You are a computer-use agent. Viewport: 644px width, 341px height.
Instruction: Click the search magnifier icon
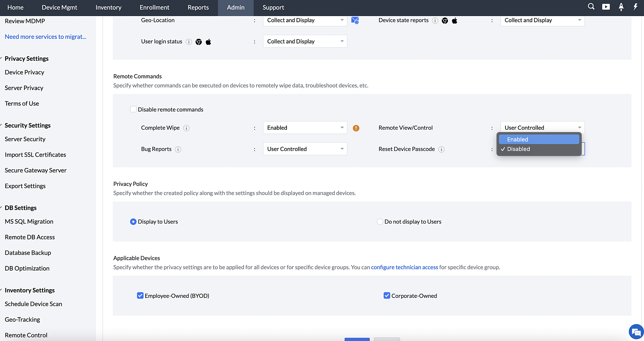click(x=591, y=7)
